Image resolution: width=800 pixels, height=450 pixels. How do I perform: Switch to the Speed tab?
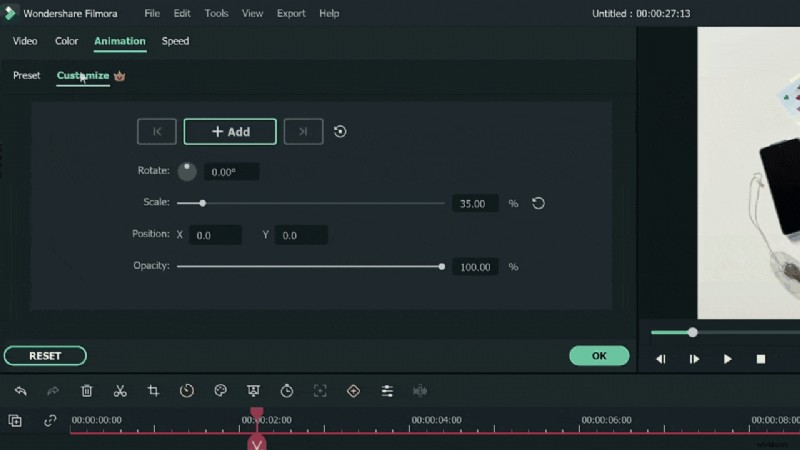coord(175,41)
